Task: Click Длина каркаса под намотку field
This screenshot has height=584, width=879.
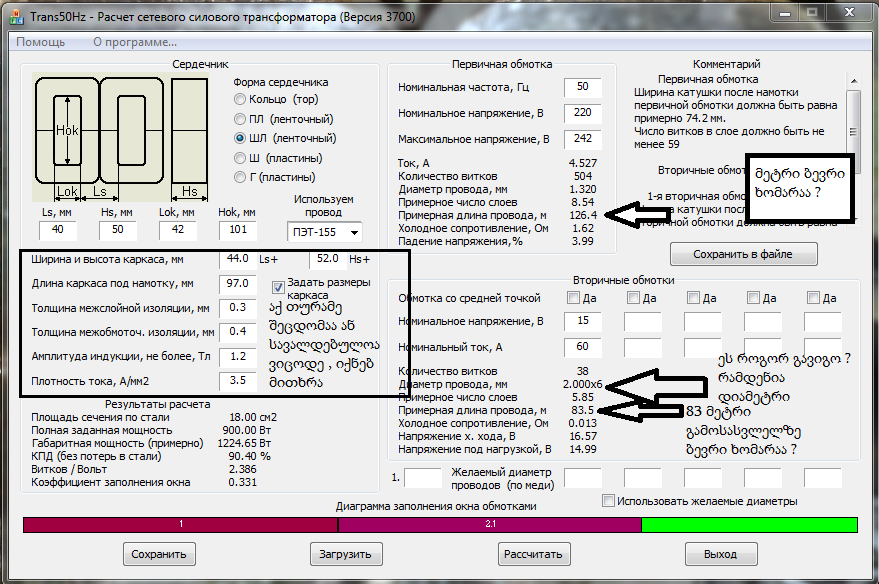Action: click(238, 284)
